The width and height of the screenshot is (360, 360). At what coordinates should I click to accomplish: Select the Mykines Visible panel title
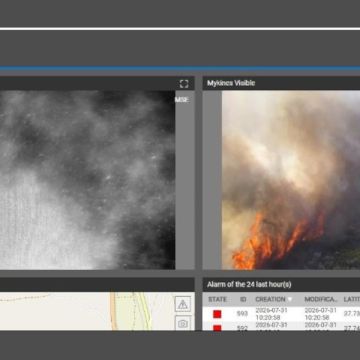(231, 83)
